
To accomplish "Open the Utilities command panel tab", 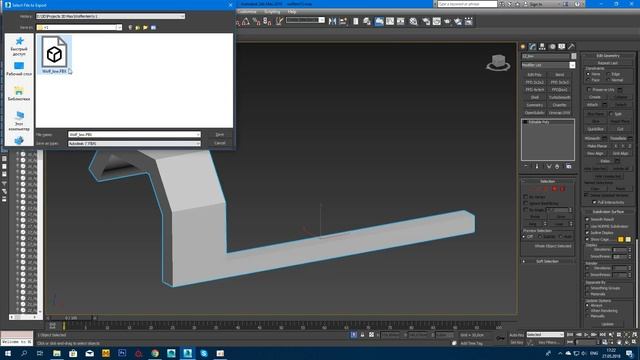I will pyautogui.click(x=571, y=47).
